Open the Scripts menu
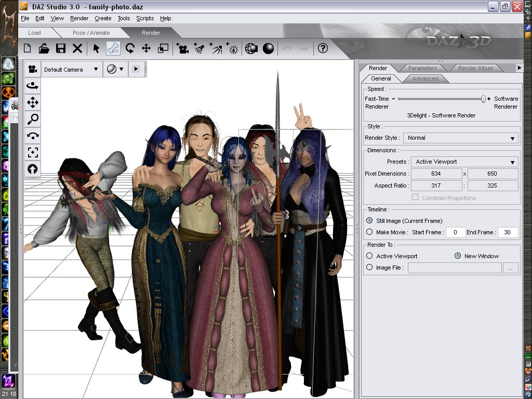 (x=145, y=18)
